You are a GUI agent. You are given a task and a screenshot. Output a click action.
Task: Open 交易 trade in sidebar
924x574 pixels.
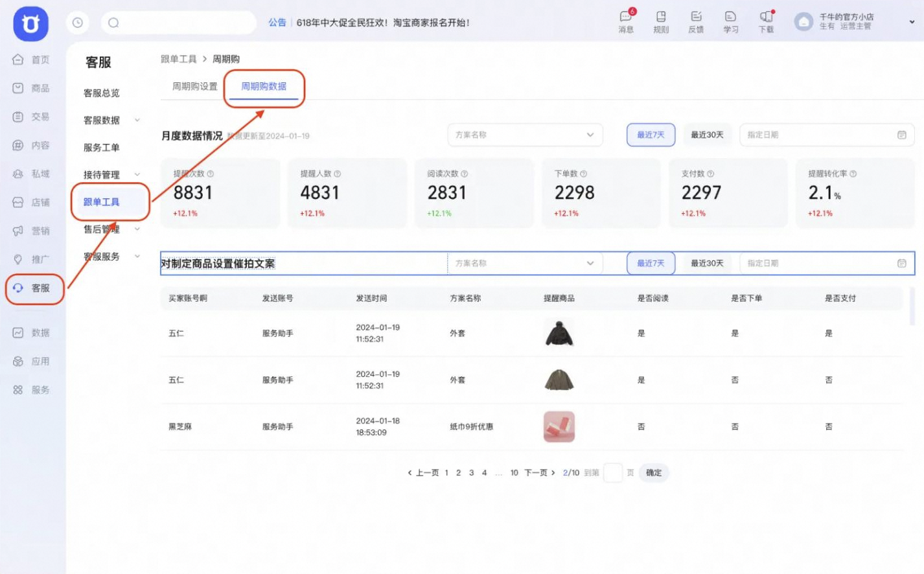point(31,117)
